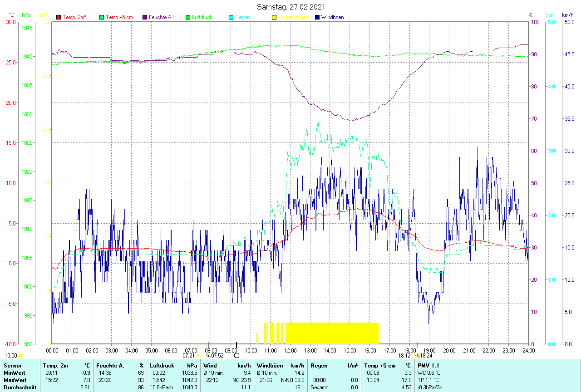This screenshot has width=581, height=392.
Task: Click the hPa axis unit label
Action: (x=26, y=15)
